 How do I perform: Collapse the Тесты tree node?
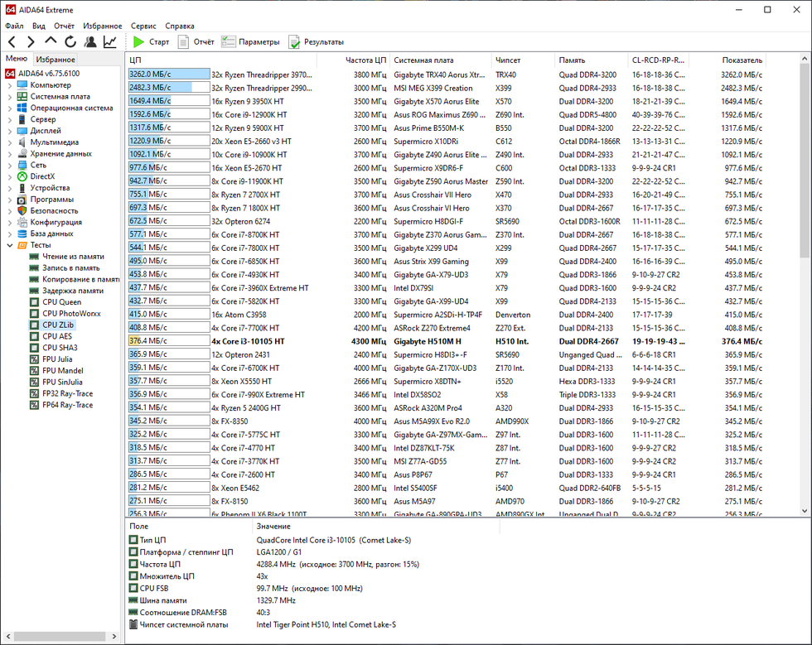(10, 245)
